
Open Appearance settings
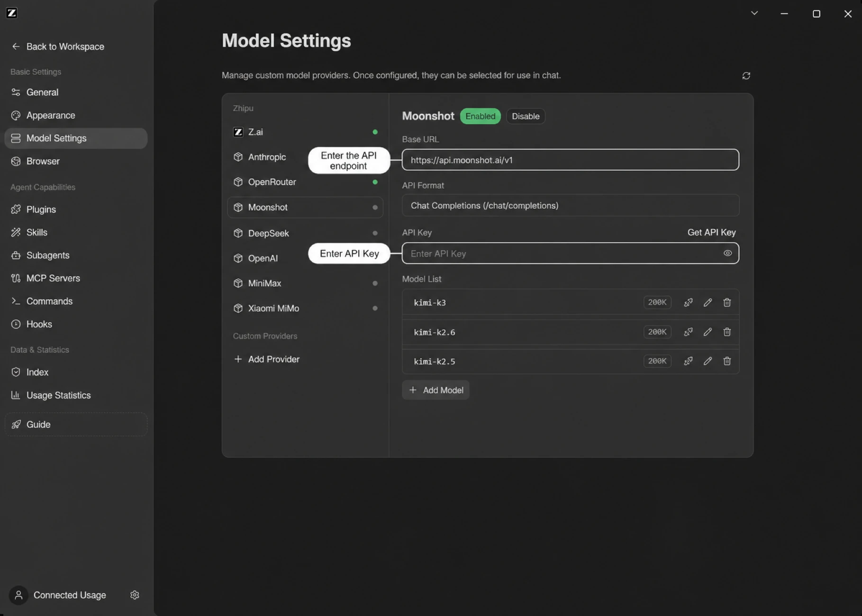76,115
